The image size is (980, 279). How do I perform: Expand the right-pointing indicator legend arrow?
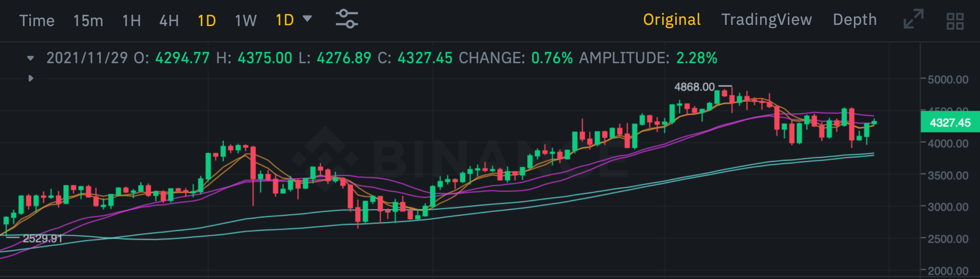pos(31,78)
